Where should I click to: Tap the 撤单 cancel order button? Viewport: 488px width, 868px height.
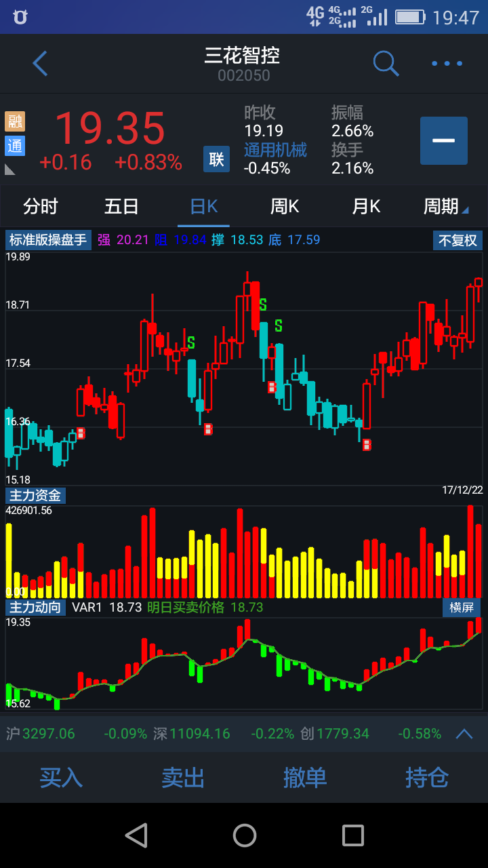coord(305,777)
